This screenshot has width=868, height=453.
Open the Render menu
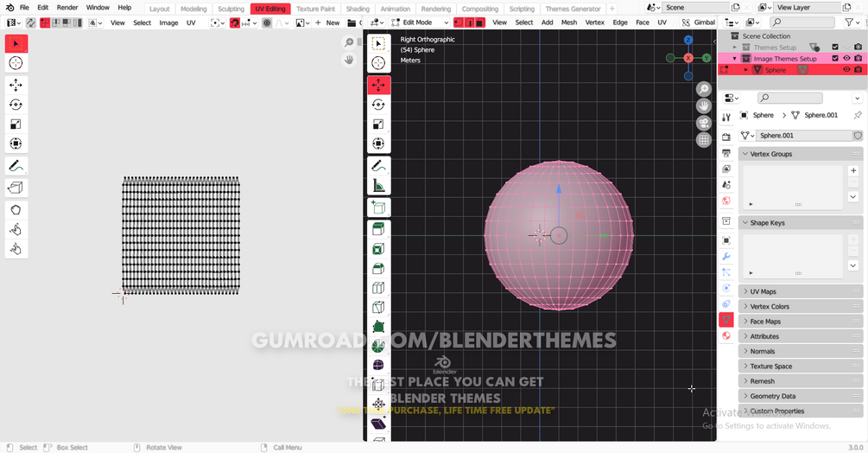[x=67, y=8]
